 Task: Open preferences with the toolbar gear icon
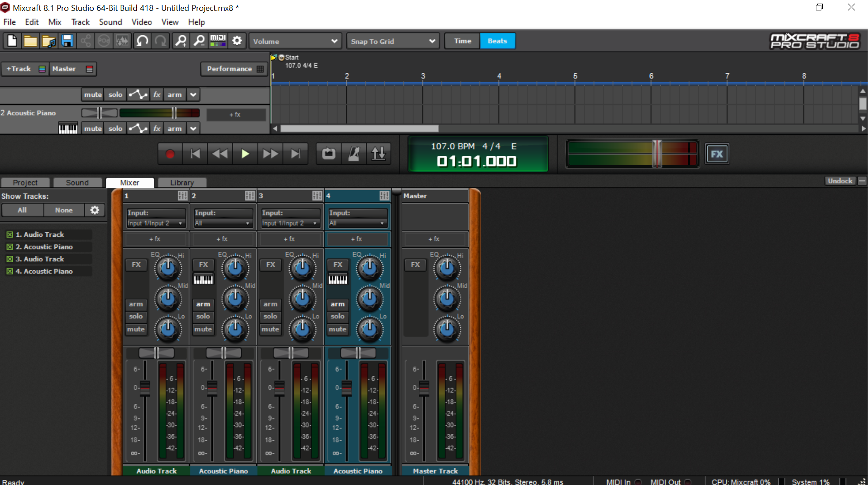(237, 41)
